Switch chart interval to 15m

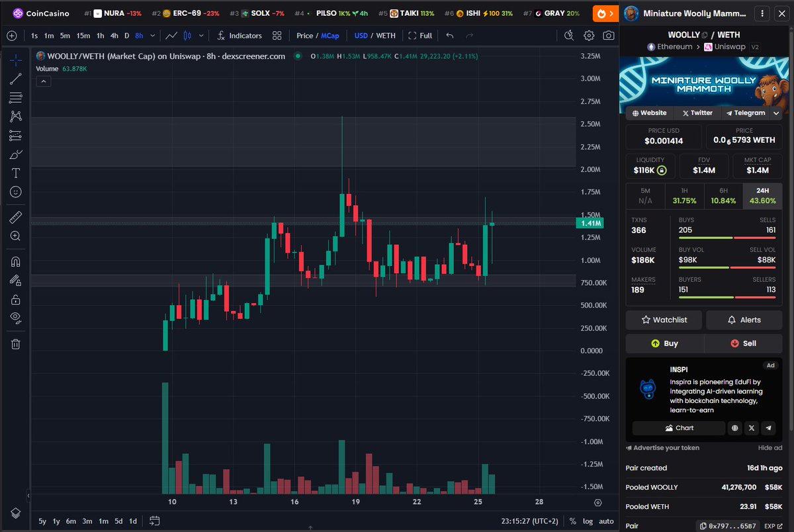[x=83, y=36]
